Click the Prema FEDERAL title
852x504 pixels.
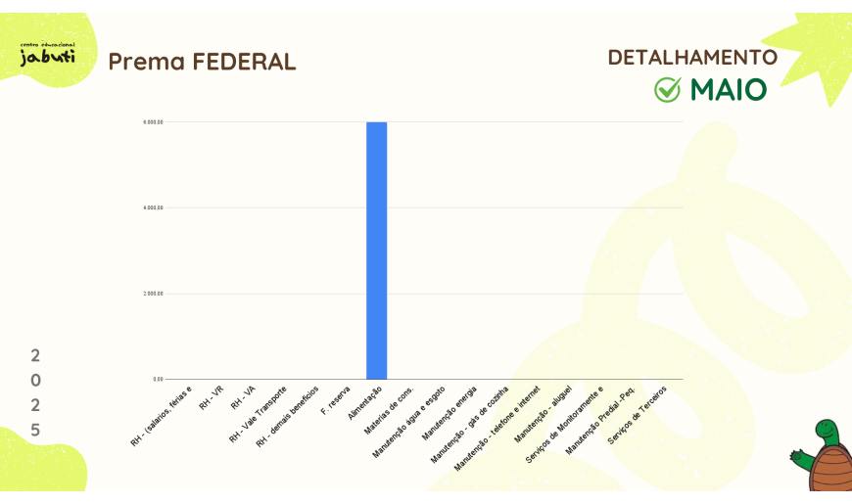[202, 62]
